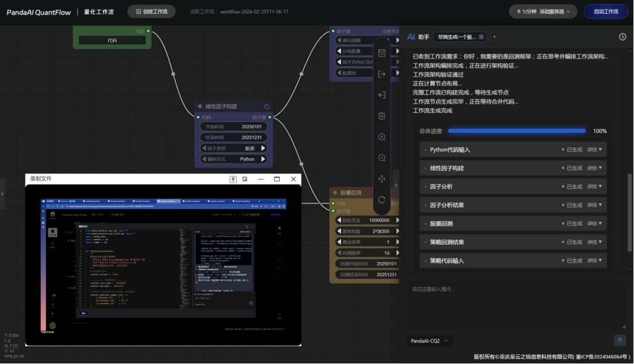This screenshot has height=364, width=634.
Task: Click the 创建工作流 button
Action: pyautogui.click(x=152, y=11)
